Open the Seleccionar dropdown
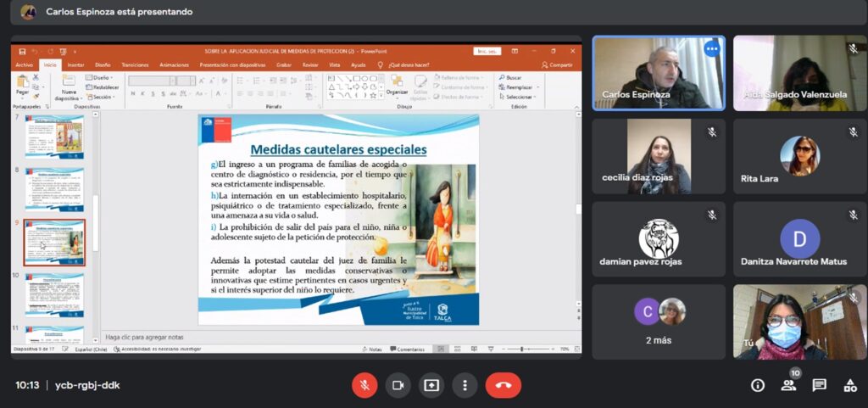 pos(519,97)
